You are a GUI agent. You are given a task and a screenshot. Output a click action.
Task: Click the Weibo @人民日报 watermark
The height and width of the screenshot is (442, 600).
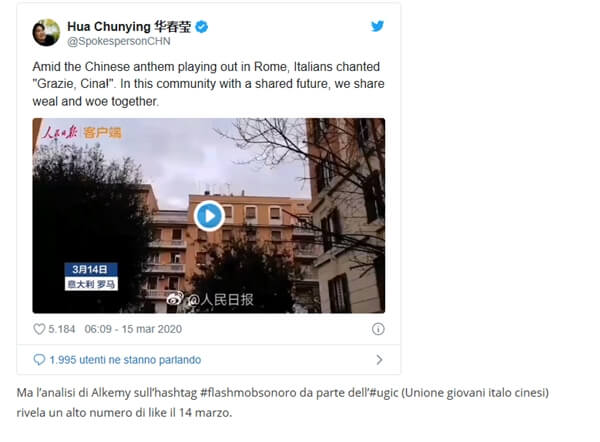pyautogui.click(x=210, y=299)
